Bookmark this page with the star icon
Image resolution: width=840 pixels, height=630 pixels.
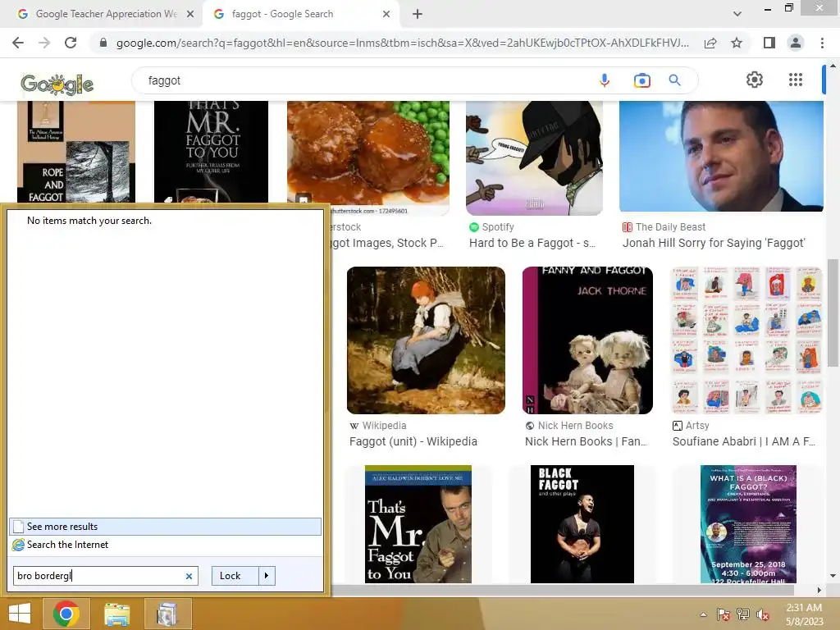[x=737, y=43]
